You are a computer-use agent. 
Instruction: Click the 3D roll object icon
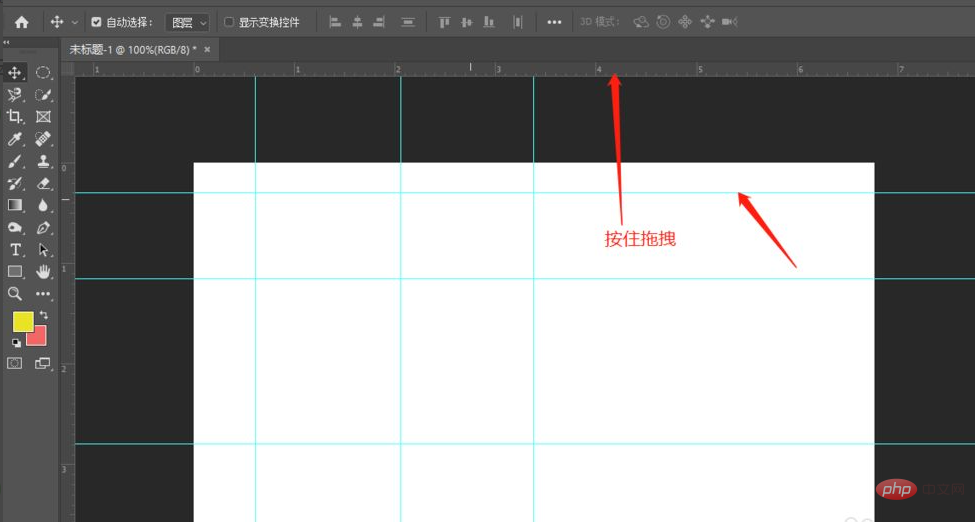[x=663, y=22]
